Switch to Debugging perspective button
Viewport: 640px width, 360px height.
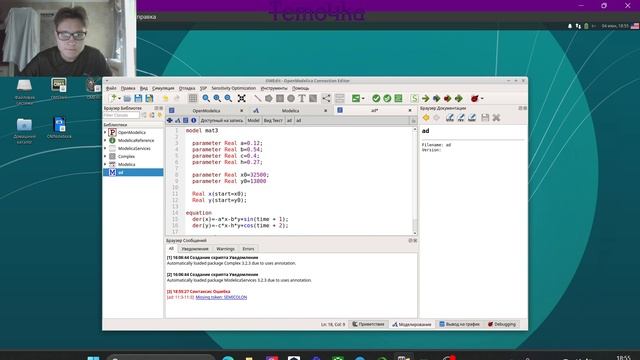[502, 324]
